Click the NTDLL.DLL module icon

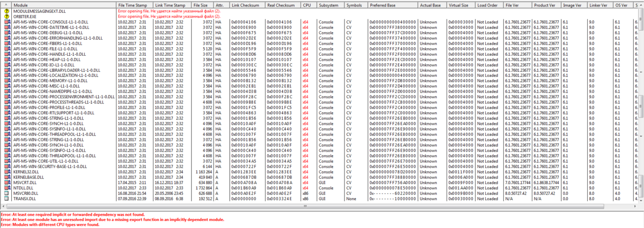[x=7, y=188]
